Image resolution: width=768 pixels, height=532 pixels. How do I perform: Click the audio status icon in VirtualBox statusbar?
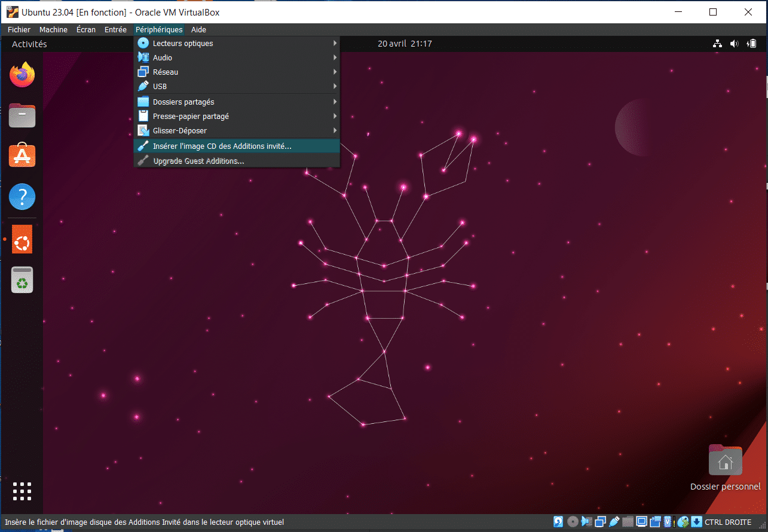point(586,521)
